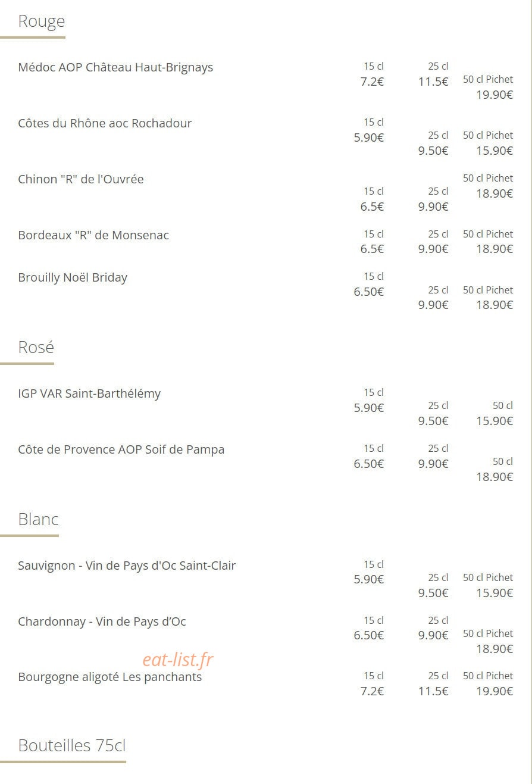Click Chardonnay - Vin de Pays d'Oc

(x=102, y=621)
